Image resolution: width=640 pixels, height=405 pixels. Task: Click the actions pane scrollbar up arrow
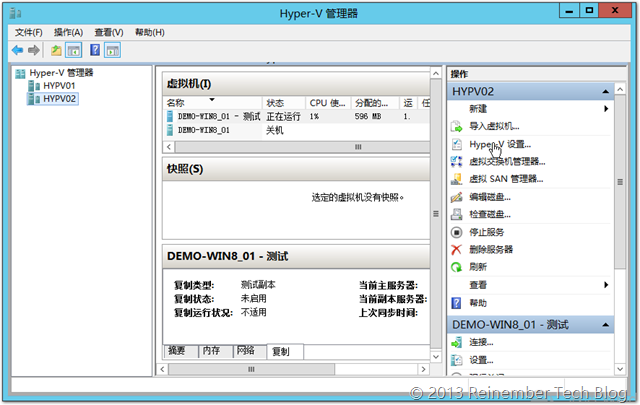click(x=620, y=89)
